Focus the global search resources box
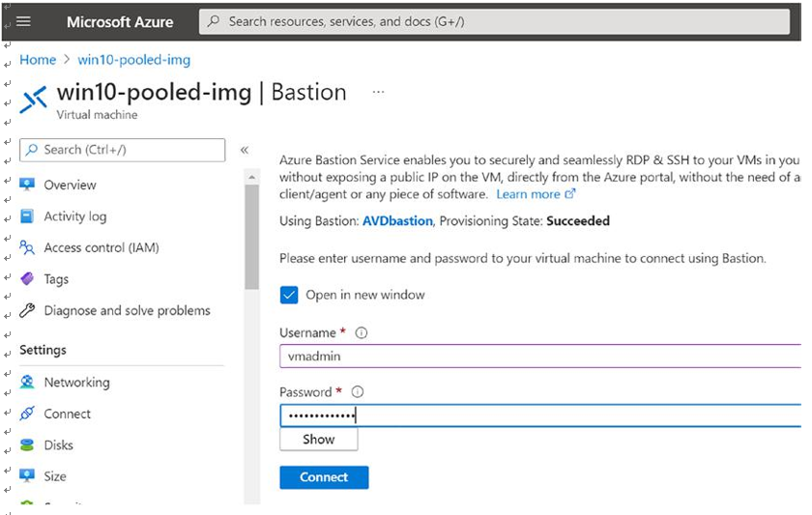The width and height of the screenshot is (812, 515). (495, 21)
